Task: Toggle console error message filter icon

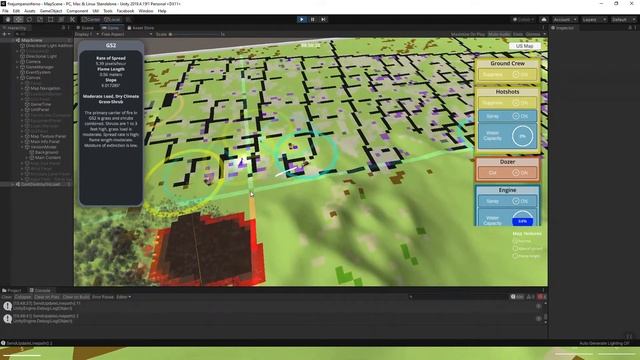Action: click(542, 297)
